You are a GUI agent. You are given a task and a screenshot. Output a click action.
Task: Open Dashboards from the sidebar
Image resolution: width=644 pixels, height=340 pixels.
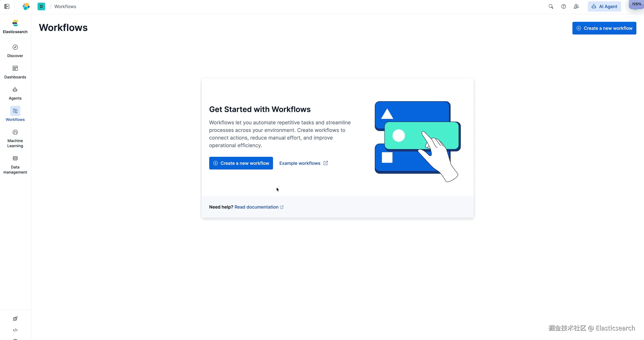pyautogui.click(x=15, y=72)
